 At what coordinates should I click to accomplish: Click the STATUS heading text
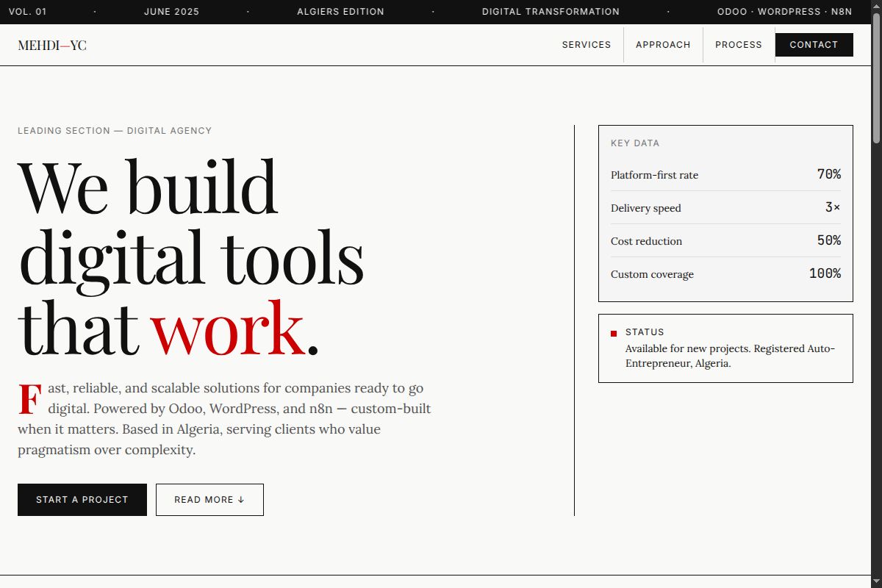[645, 332]
